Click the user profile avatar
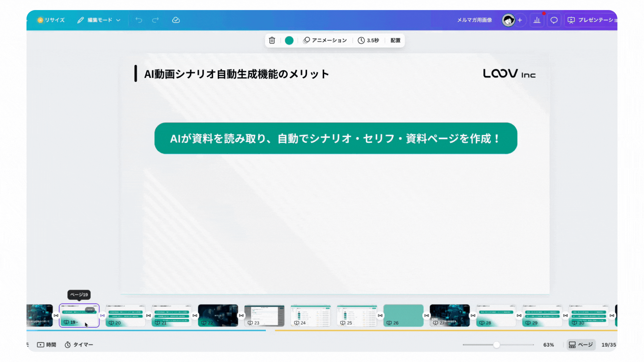Screen dimensions: 644x362 coord(508,20)
